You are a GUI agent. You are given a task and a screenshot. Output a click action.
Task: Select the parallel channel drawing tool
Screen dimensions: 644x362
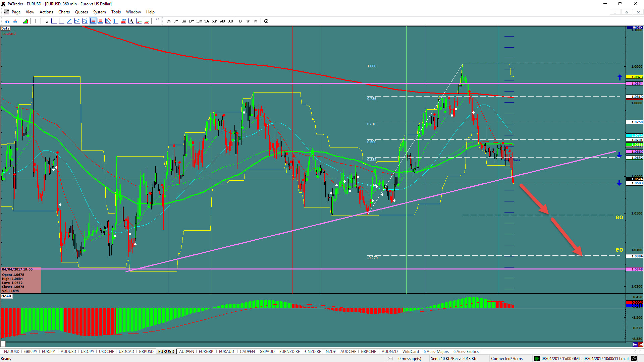(77, 21)
